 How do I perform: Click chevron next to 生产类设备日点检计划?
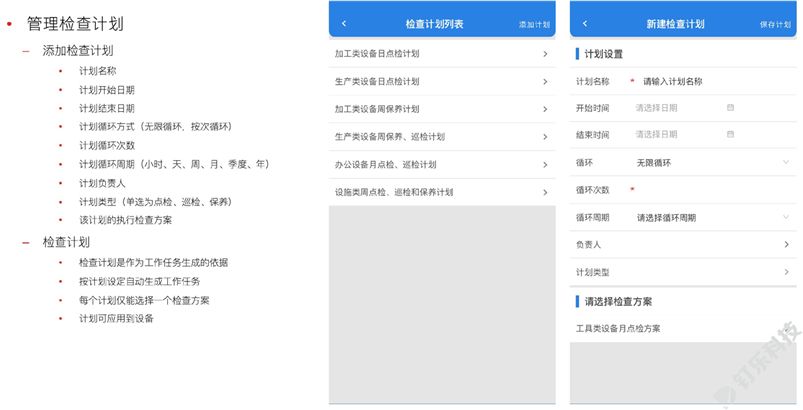(x=545, y=81)
